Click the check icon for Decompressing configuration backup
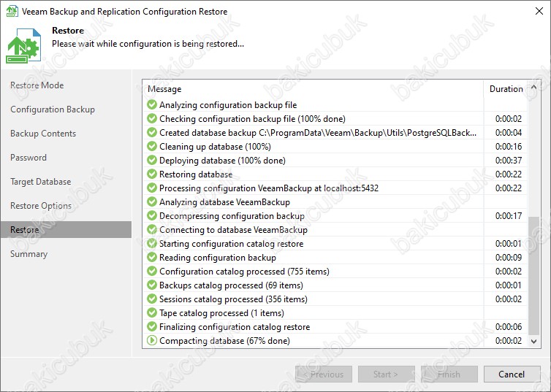 [152, 215]
